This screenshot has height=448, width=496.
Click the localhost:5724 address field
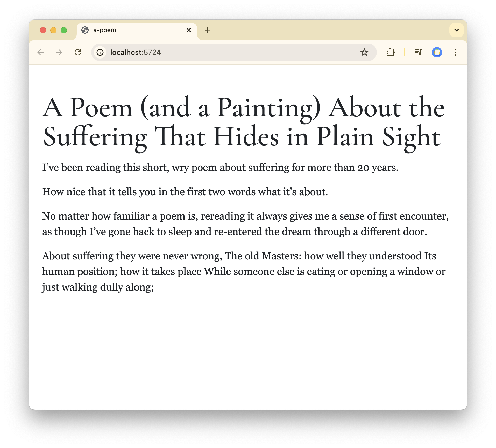[207, 53]
